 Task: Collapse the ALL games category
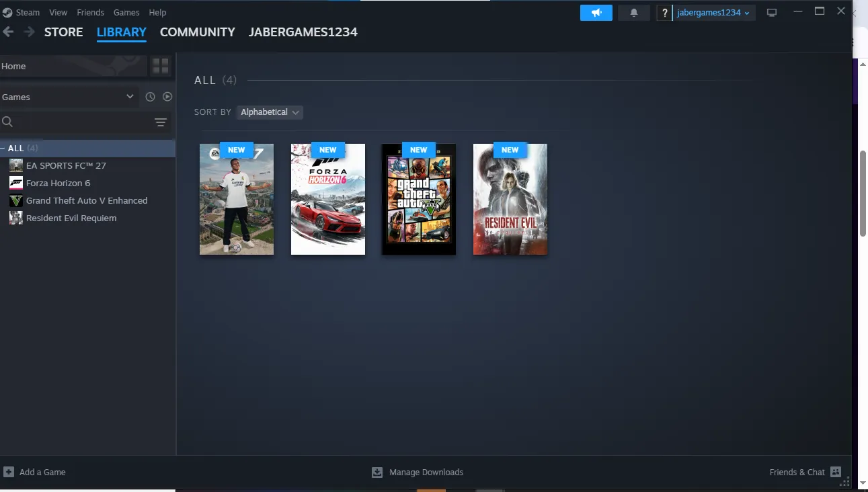(x=3, y=148)
